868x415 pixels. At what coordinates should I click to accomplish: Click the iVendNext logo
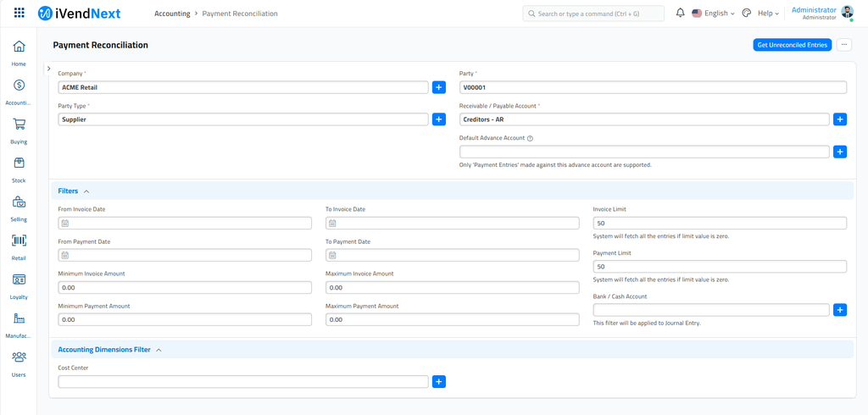click(x=79, y=14)
